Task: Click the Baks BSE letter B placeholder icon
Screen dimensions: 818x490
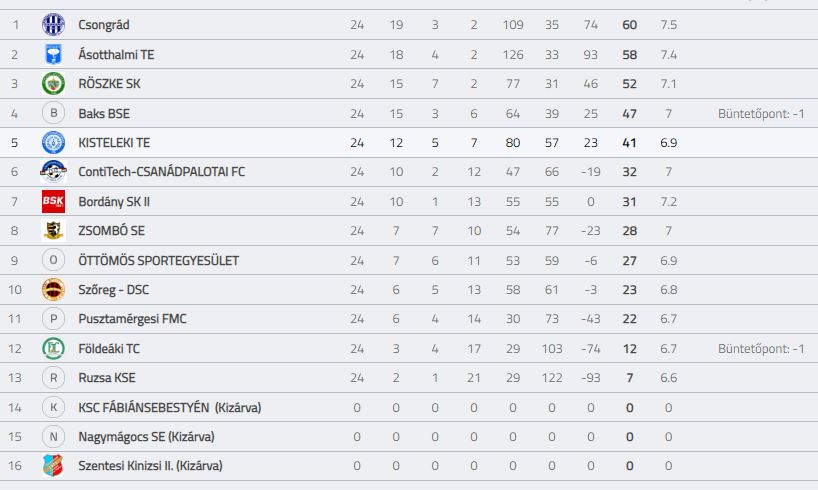Action: pyautogui.click(x=53, y=113)
